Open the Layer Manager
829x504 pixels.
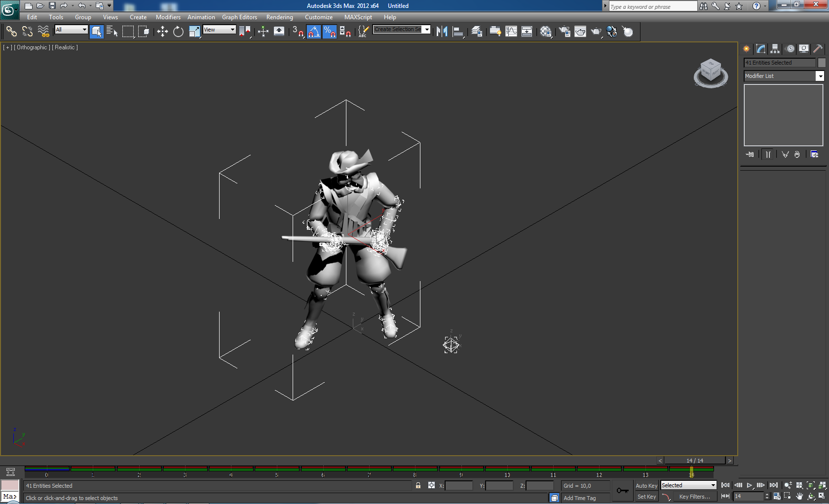click(x=477, y=32)
